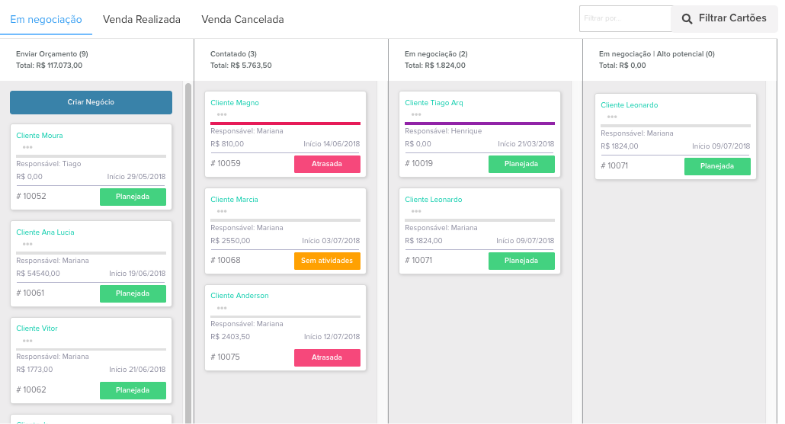Select the Cliente Vitor card title

coord(39,328)
